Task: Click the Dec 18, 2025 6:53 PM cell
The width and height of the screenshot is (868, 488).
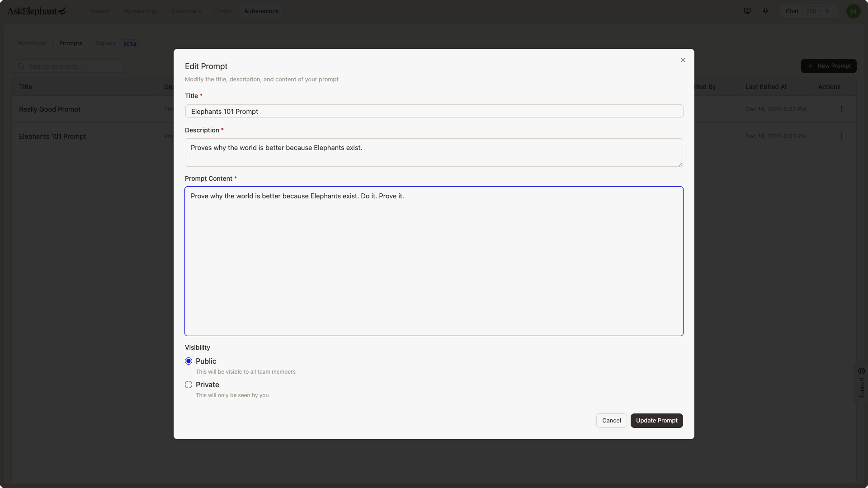Action: [776, 136]
